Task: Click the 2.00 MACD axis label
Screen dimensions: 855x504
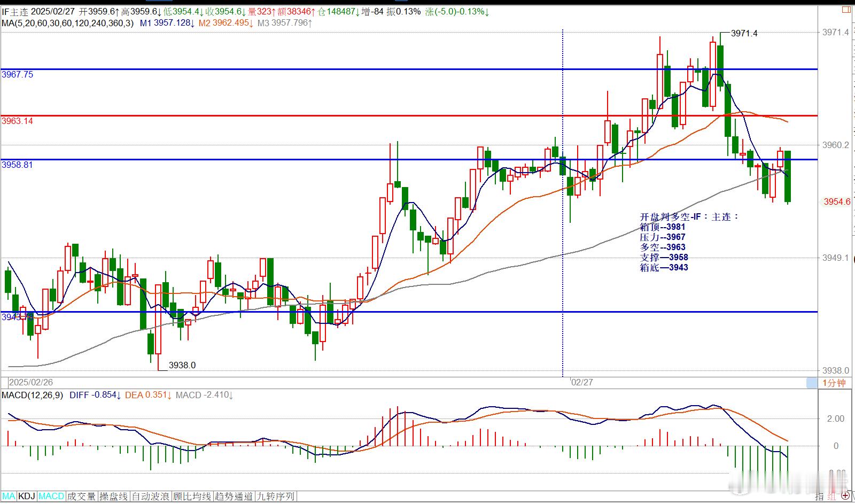Action: click(x=836, y=419)
